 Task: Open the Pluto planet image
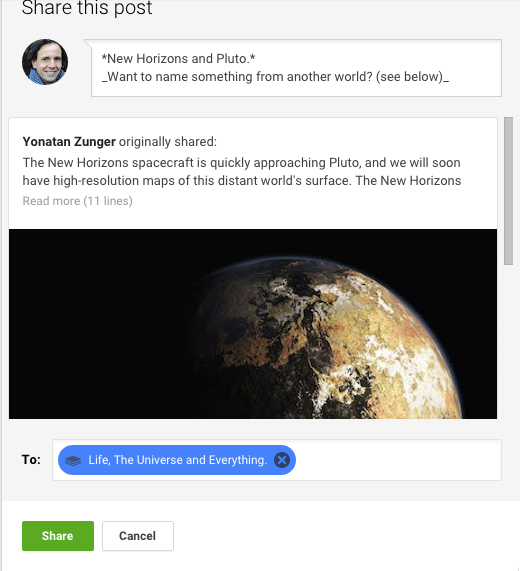pos(253,324)
